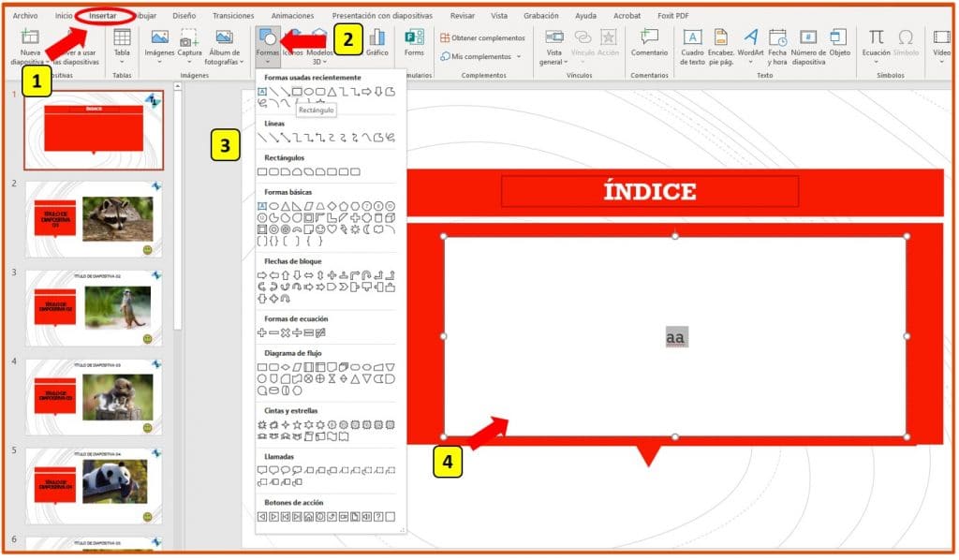Viewport: 959px width, 560px height.
Task: Click the WordArt icon
Action: point(750,37)
